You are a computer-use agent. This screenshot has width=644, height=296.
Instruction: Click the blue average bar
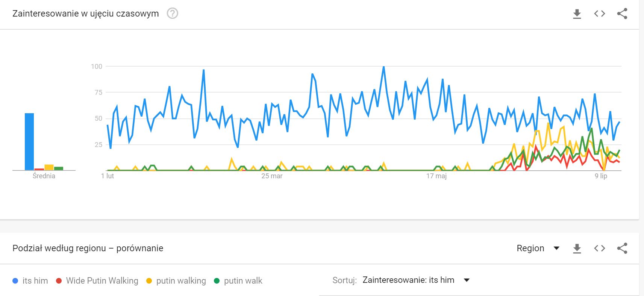[29, 142]
